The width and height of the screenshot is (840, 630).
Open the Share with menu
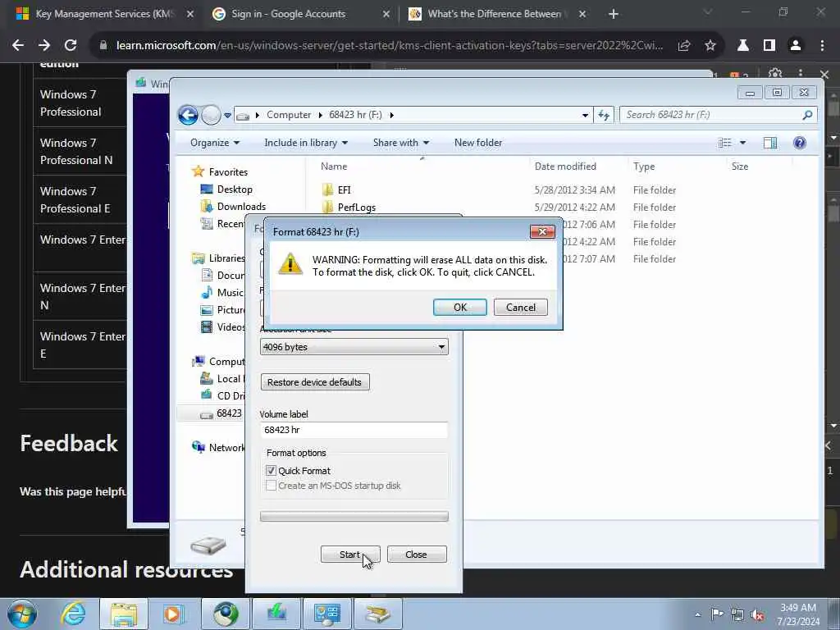[x=400, y=143]
